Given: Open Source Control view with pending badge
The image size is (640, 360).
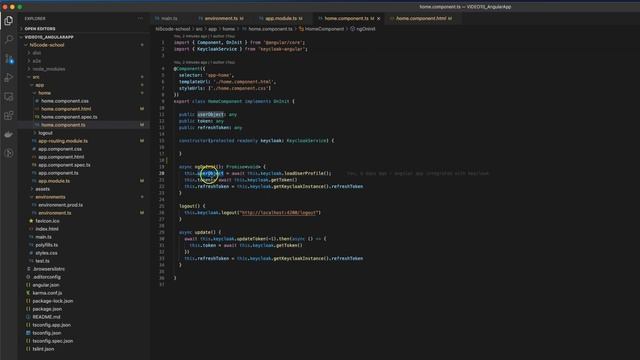Looking at the screenshot, I should pyautogui.click(x=9, y=59).
